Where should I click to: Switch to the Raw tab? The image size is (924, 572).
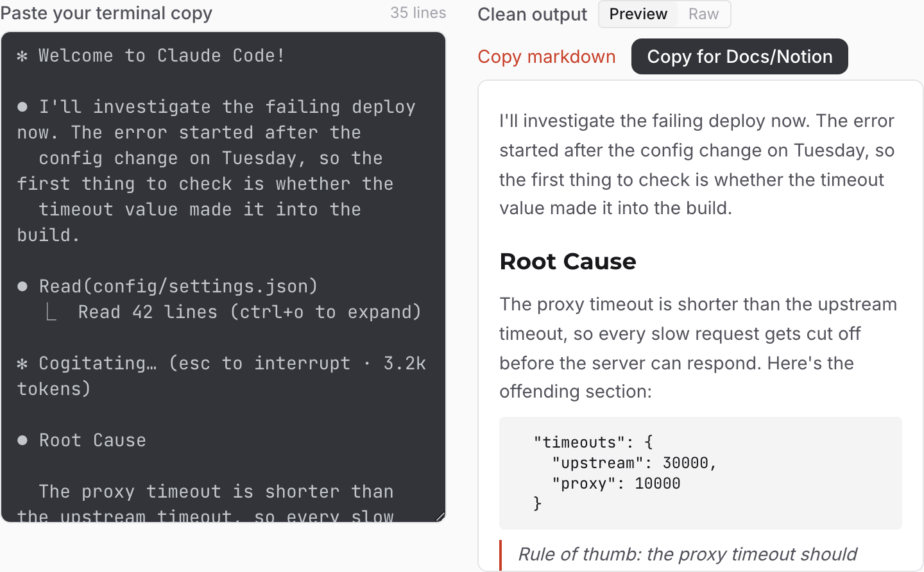pos(703,14)
